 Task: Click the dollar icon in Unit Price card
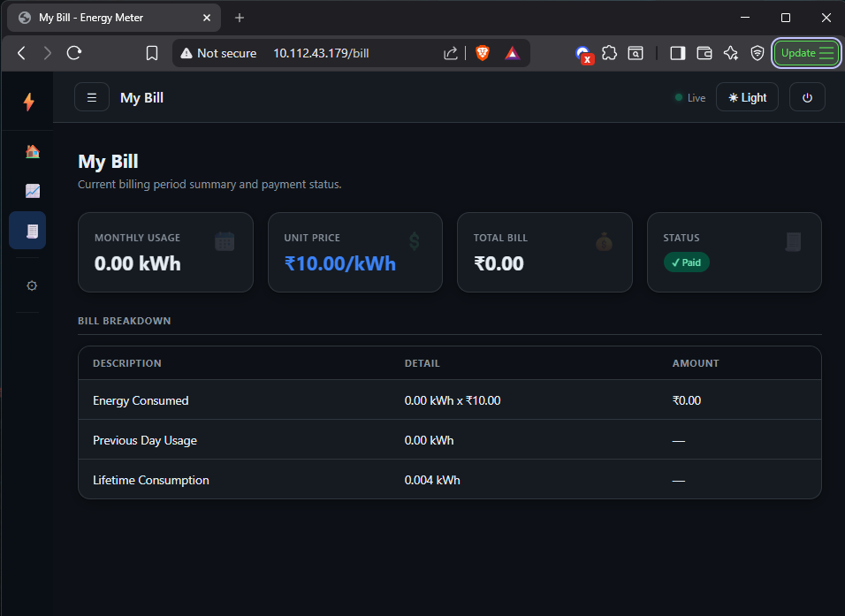click(414, 241)
